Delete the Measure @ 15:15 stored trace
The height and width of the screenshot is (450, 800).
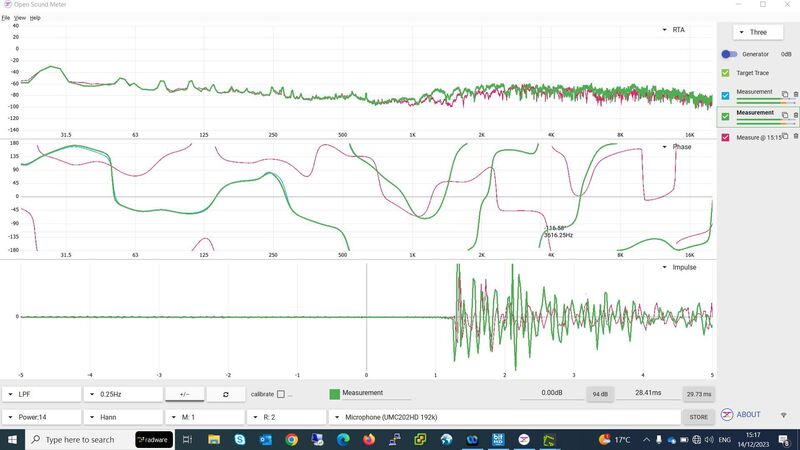pyautogui.click(x=796, y=136)
